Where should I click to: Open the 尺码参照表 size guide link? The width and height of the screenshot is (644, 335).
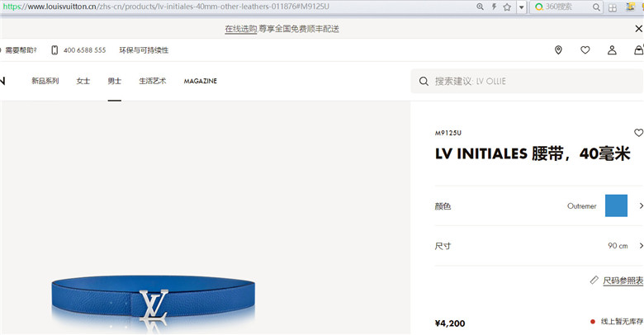click(x=623, y=281)
